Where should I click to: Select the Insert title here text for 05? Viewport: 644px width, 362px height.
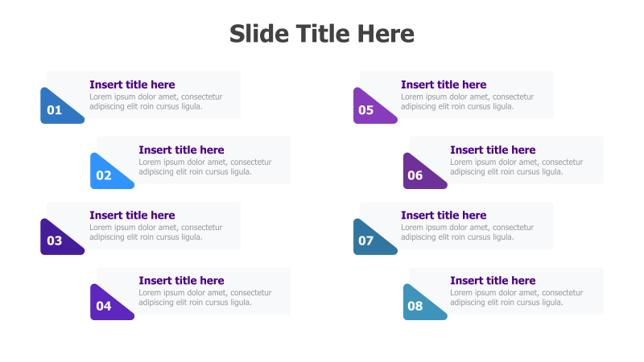click(444, 84)
